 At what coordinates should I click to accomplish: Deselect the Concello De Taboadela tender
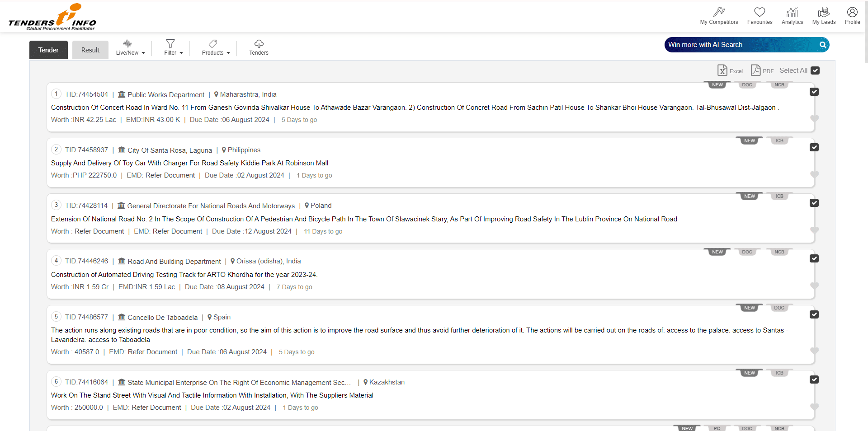point(814,314)
